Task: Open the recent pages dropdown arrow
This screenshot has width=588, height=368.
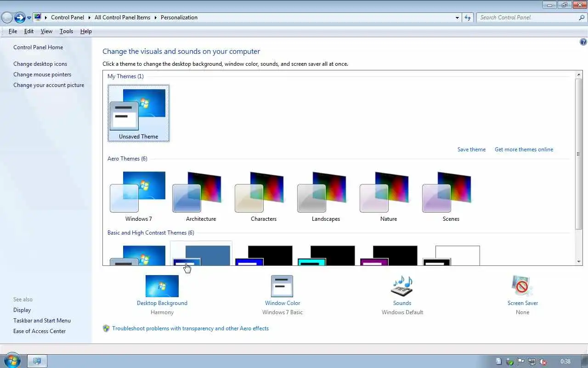Action: (x=29, y=18)
